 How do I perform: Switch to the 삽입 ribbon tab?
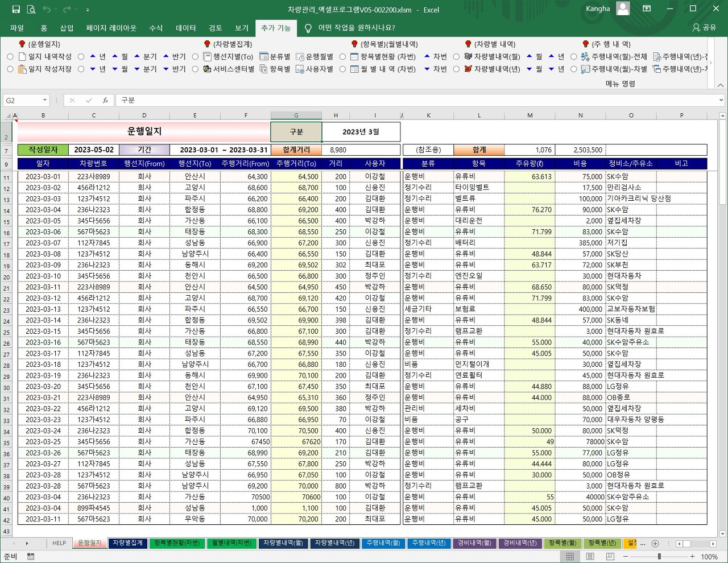click(67, 28)
